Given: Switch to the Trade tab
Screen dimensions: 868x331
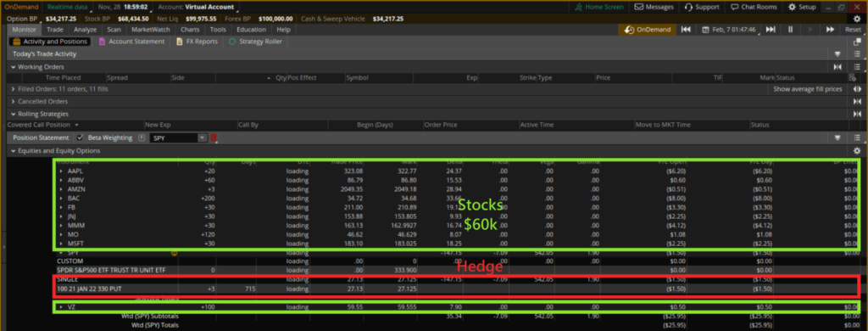Looking at the screenshot, I should [x=55, y=30].
